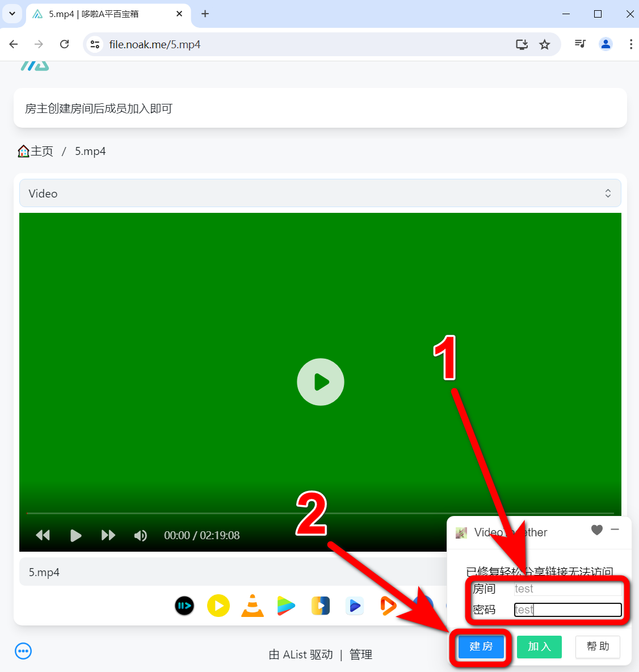This screenshot has height=672, width=639.
Task: Open video in VLC cone icon
Action: 253,606
